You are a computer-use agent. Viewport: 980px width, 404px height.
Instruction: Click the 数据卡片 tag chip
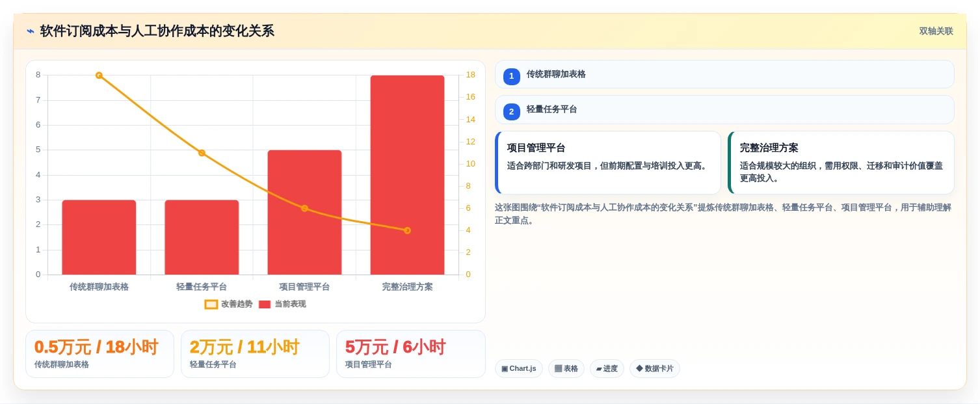655,369
